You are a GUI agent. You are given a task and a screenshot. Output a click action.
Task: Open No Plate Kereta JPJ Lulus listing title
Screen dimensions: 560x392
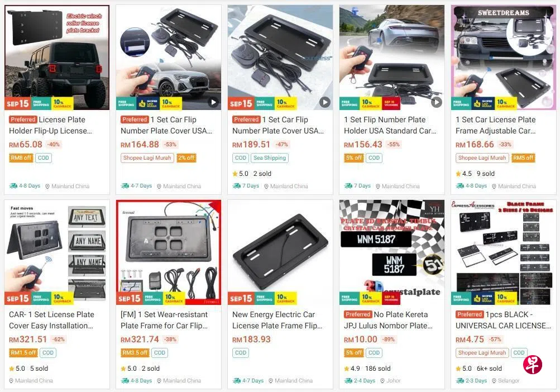click(388, 320)
